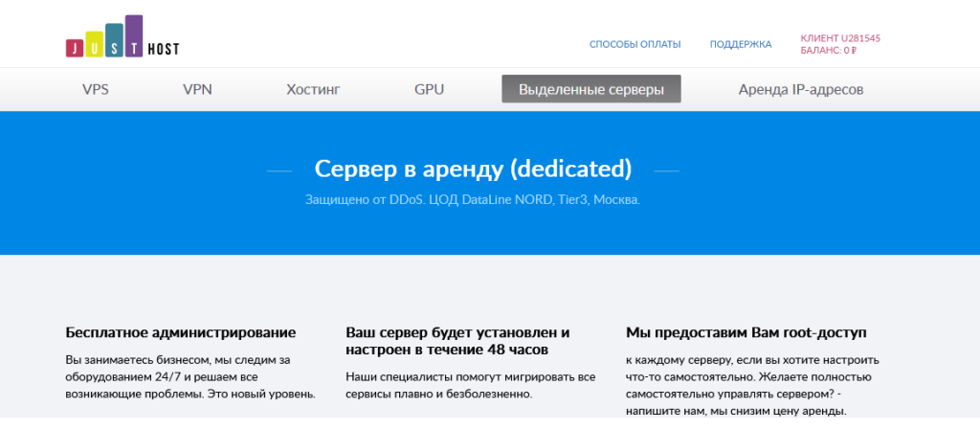This screenshot has height=430, width=980.
Task: Click the Выделенные серверы active tab
Action: coord(590,89)
